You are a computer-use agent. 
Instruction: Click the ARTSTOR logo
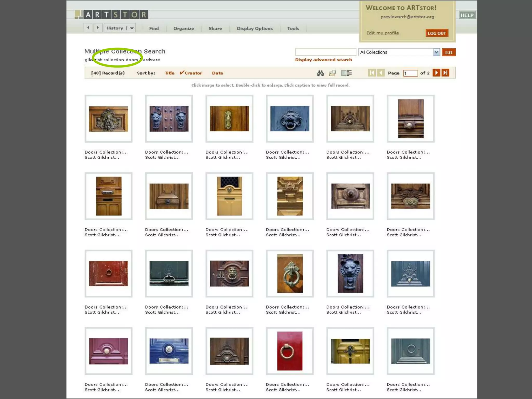111,15
